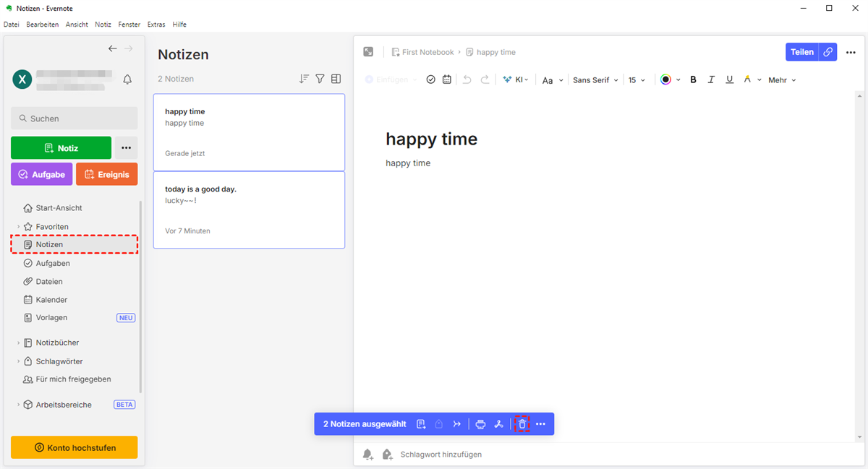Open the Datei menu
Viewport: 868px width, 469px height.
pos(12,25)
